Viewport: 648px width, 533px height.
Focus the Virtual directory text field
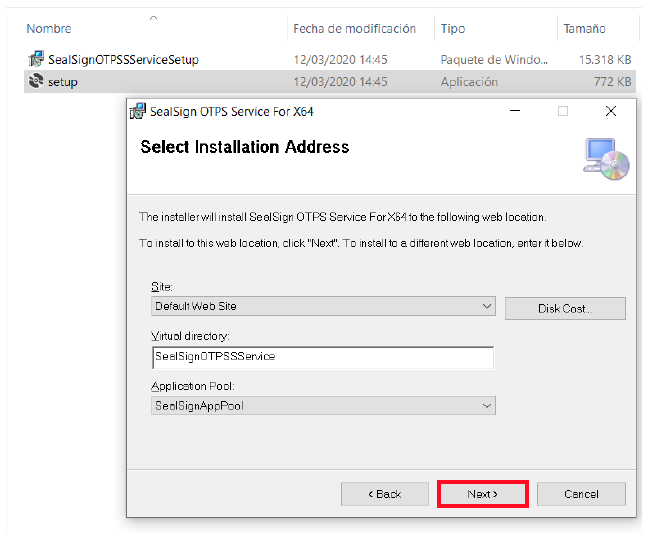coord(322,356)
